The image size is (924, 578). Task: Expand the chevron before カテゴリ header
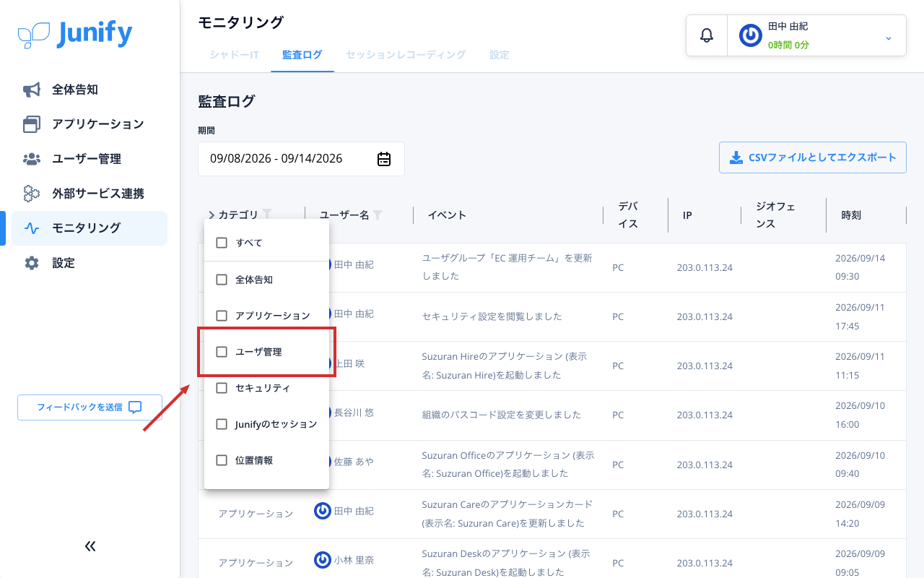(212, 215)
